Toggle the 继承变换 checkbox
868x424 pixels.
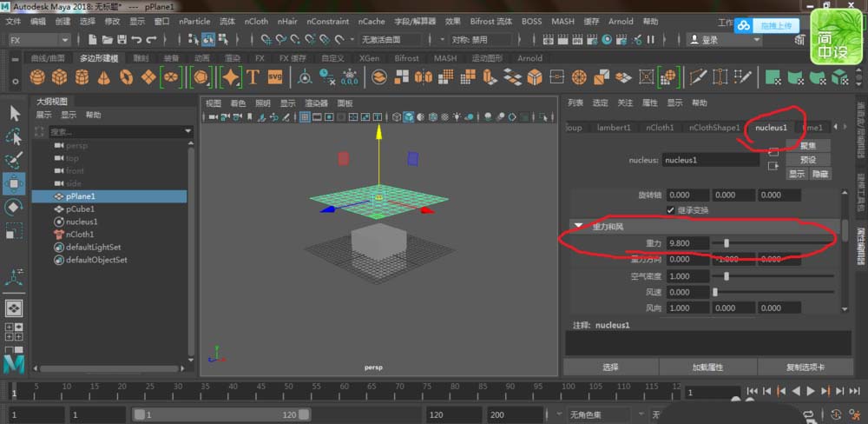pyautogui.click(x=671, y=210)
